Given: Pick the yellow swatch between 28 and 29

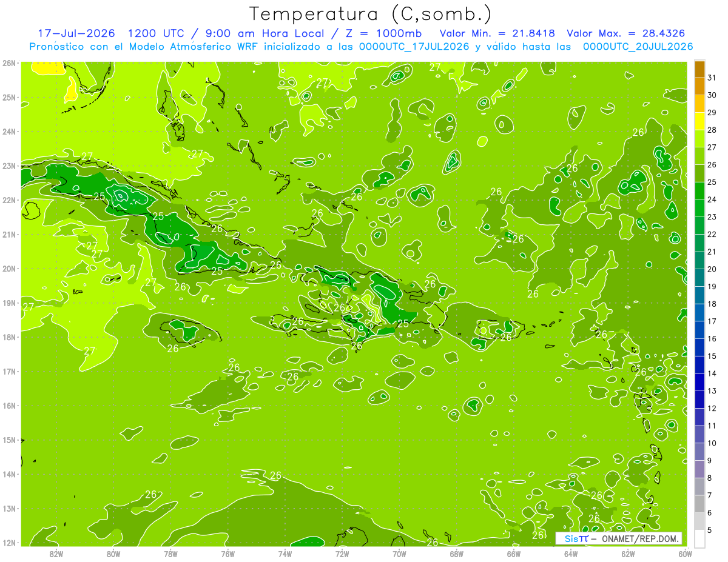Looking at the screenshot, I should pos(699,121).
